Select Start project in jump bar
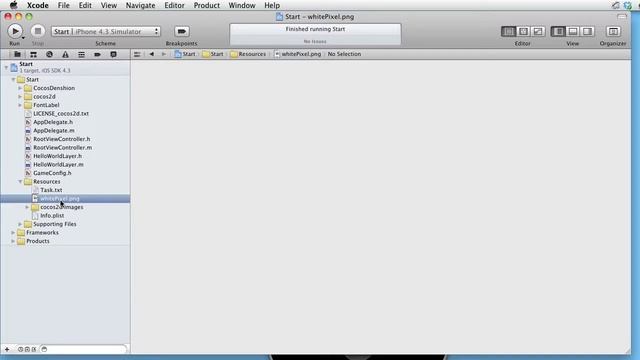 coord(185,54)
